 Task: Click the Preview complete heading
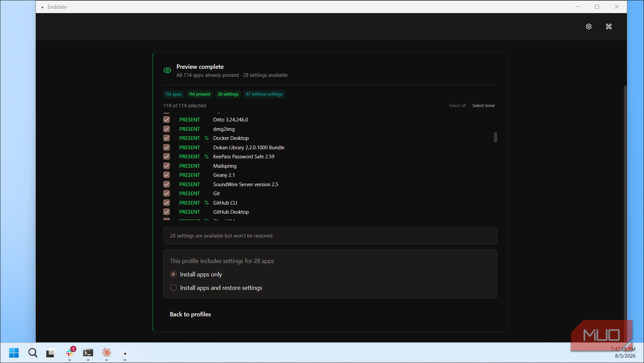click(x=200, y=67)
